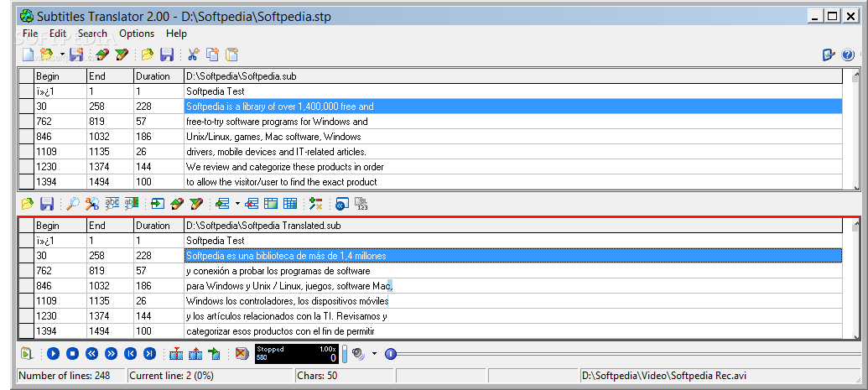This screenshot has width=868, height=390.
Task: Open the Search menu
Action: 92,34
